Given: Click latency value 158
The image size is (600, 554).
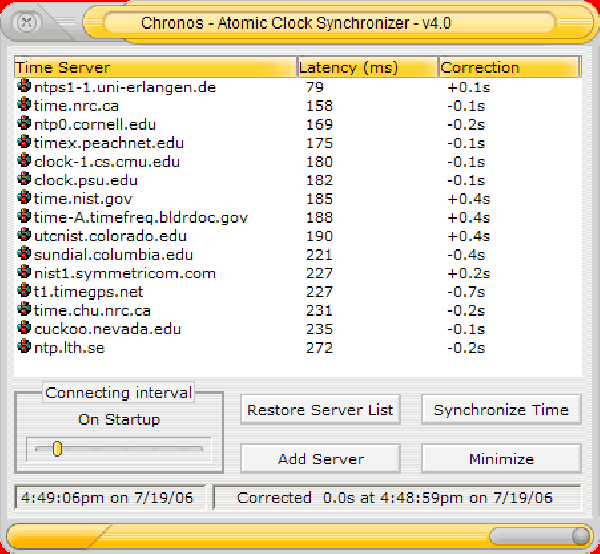Looking at the screenshot, I should pos(319,106).
